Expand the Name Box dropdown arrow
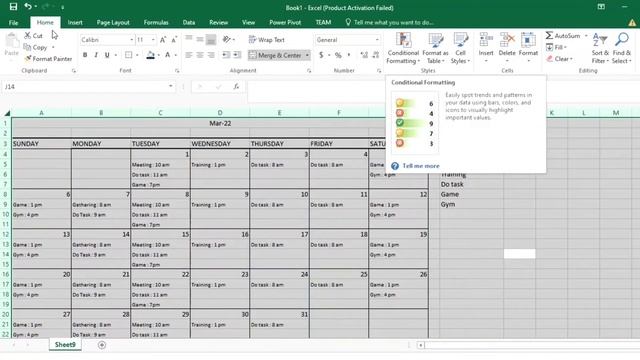 (171, 87)
